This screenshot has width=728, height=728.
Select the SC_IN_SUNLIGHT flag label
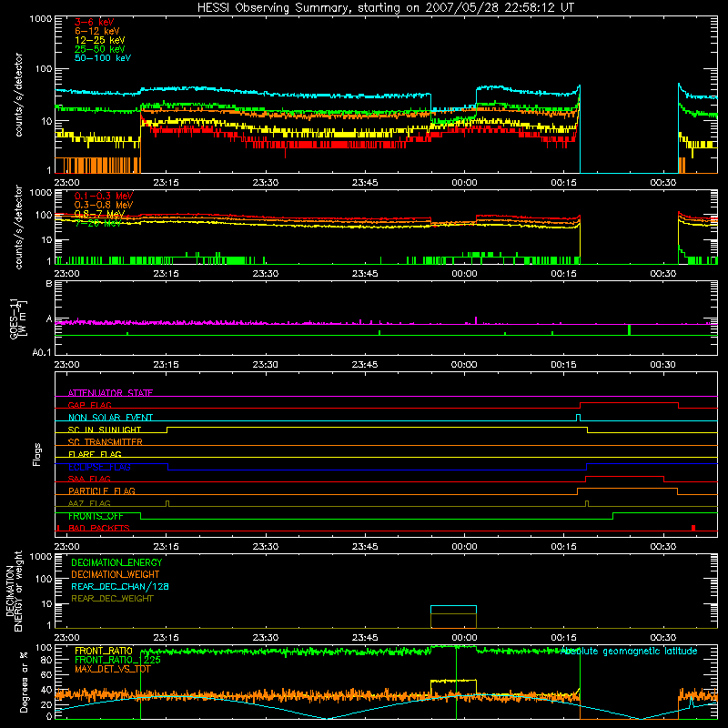click(105, 430)
